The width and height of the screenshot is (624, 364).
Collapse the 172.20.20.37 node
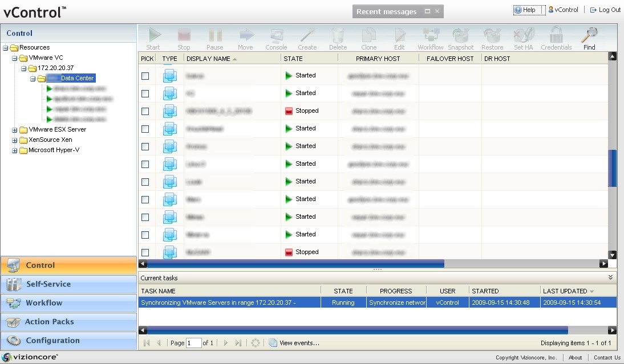tap(24, 69)
